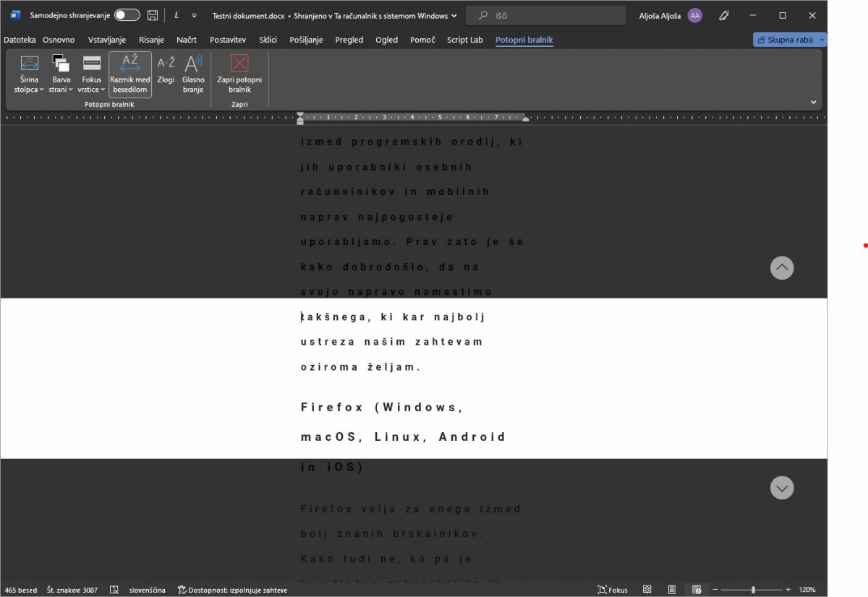Go to the Načrt tab
868x597 pixels.
[x=187, y=40]
